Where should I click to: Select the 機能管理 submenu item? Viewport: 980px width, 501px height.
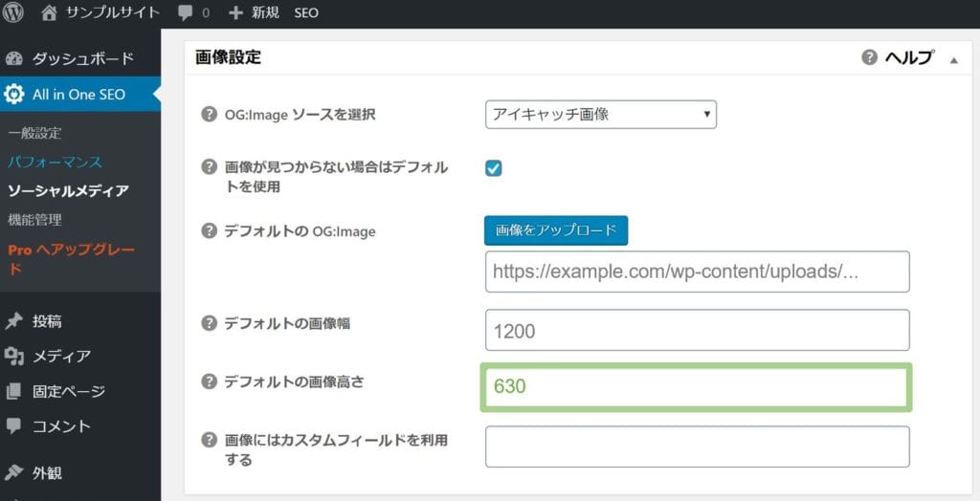click(34, 219)
